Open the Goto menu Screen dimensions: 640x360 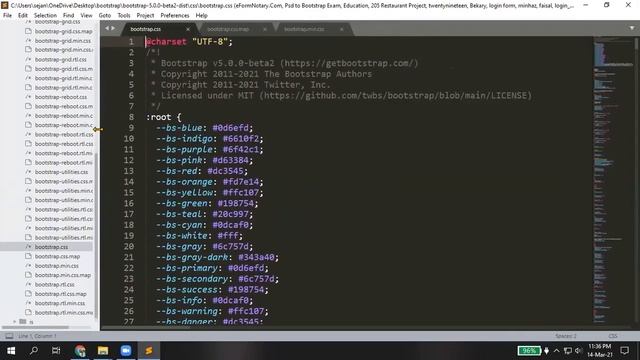pos(105,16)
